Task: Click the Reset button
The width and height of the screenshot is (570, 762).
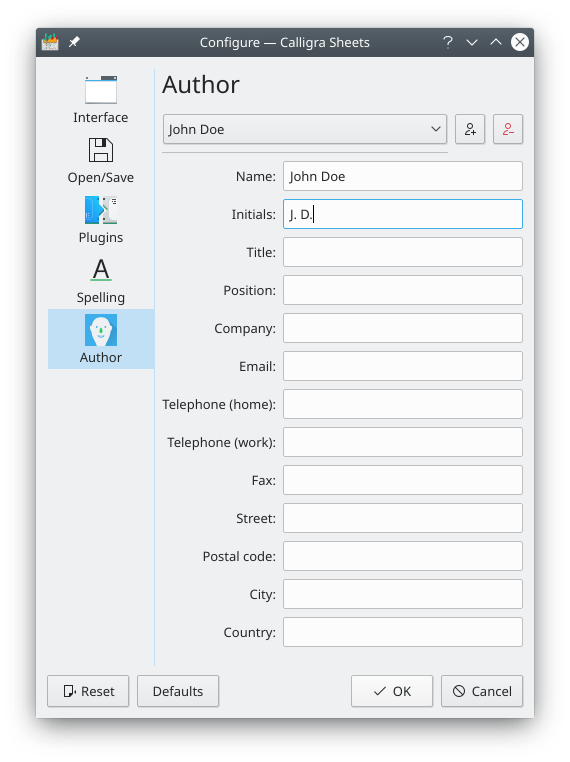Action: tap(88, 691)
